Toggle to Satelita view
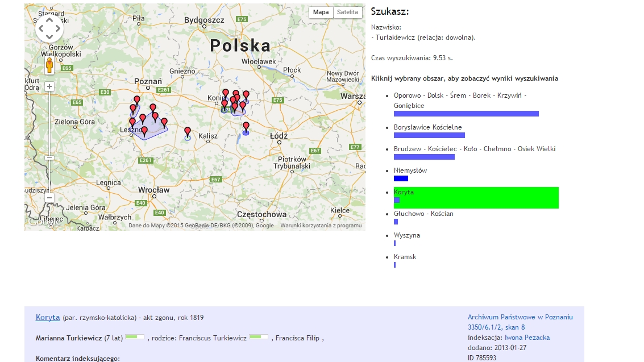Image resolution: width=644 pixels, height=362 pixels. 347,12
